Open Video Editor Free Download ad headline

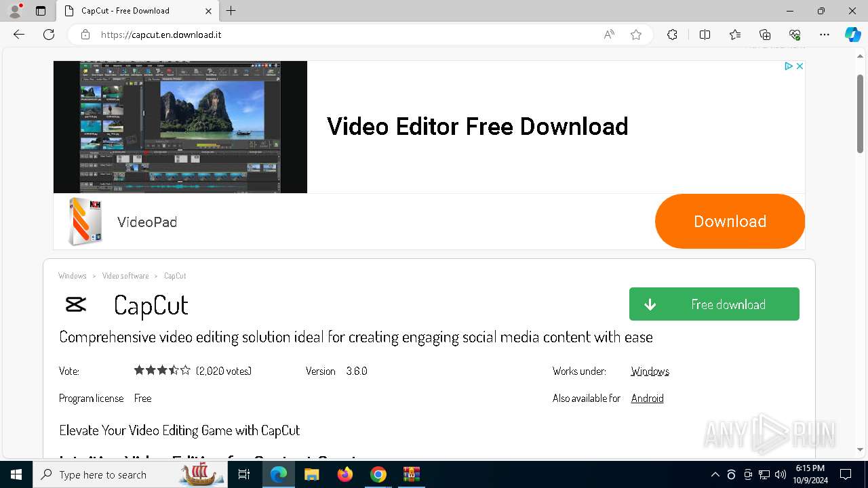(477, 127)
